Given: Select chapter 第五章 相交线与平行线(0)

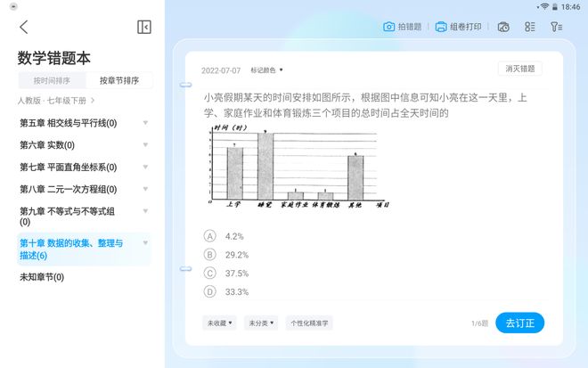Looking at the screenshot, I should [69, 123].
